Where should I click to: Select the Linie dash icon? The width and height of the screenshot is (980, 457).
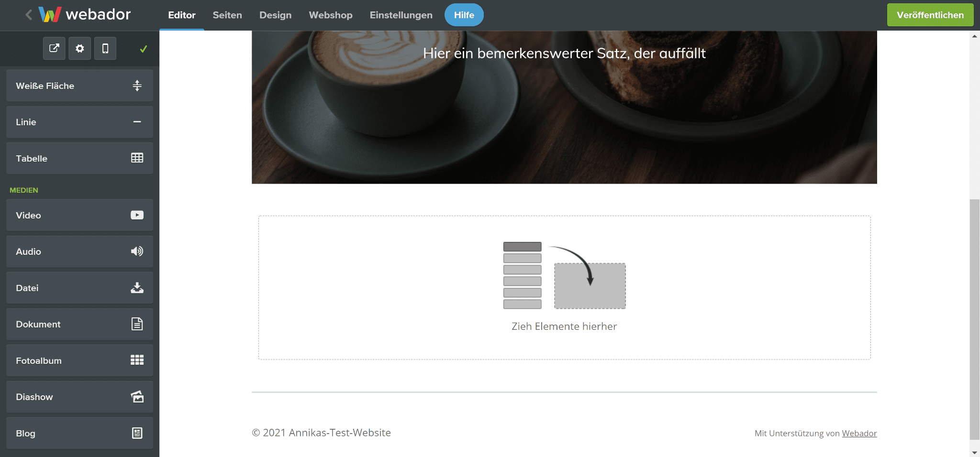click(x=137, y=122)
